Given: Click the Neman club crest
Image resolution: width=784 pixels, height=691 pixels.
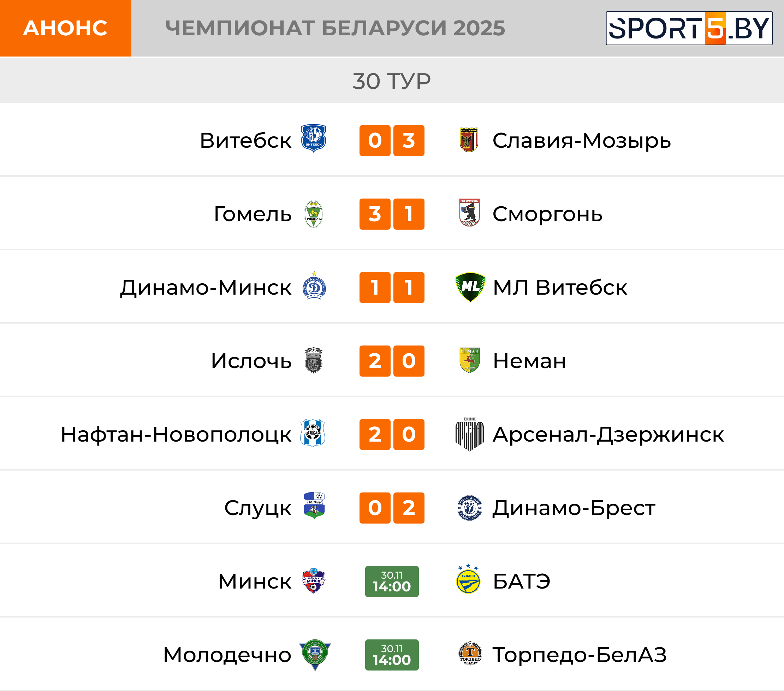Looking at the screenshot, I should pos(469,360).
